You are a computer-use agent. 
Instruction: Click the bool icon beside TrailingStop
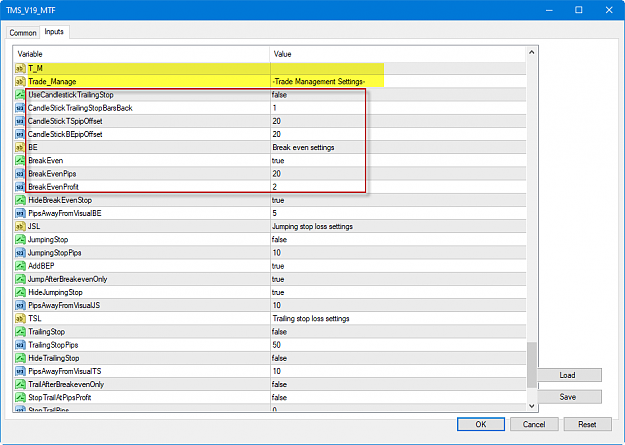[x=20, y=332]
